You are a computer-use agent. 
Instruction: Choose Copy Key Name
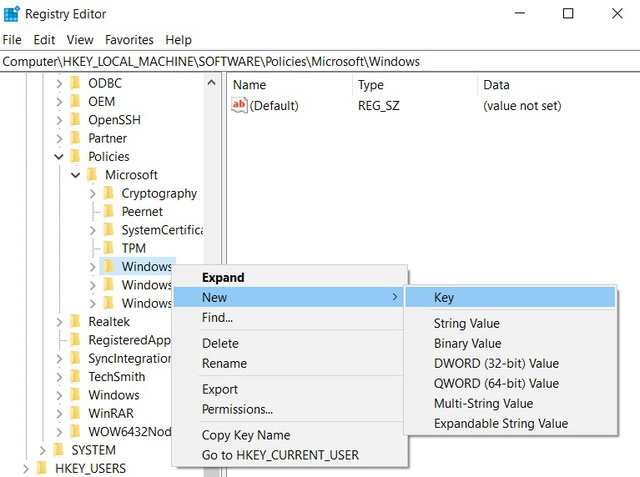(290, 435)
